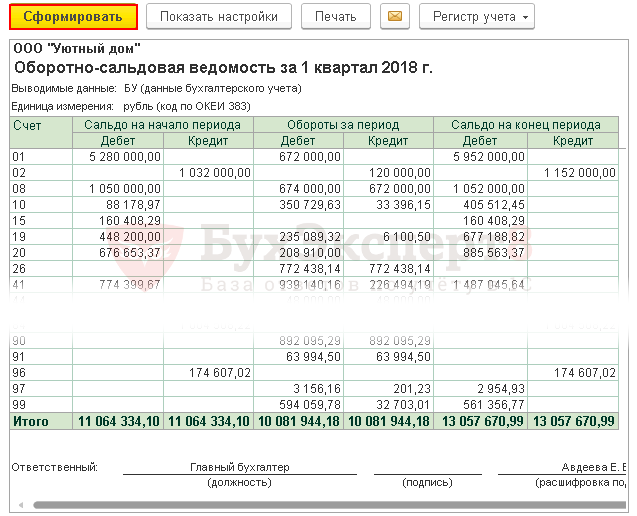Select account 15 in Счет column

[x=41, y=221]
